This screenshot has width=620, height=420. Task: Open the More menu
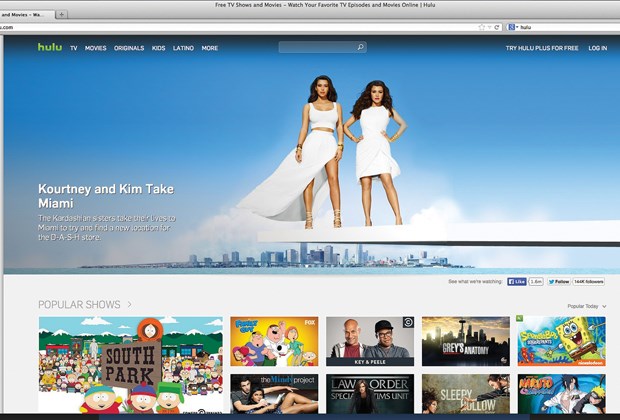click(x=210, y=48)
